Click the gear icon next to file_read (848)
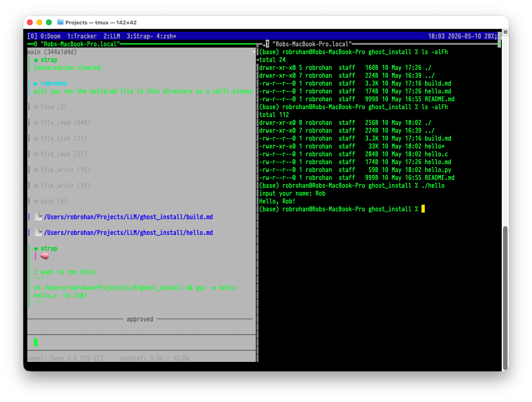This screenshot has height=402, width=532. pyautogui.click(x=36, y=123)
